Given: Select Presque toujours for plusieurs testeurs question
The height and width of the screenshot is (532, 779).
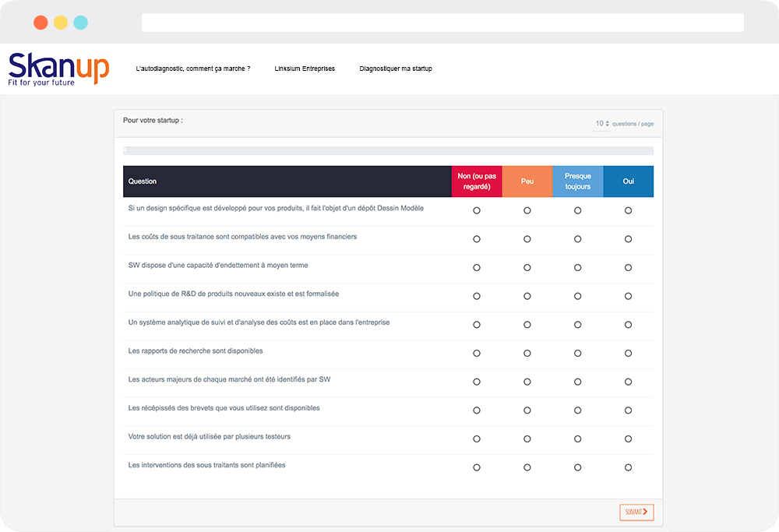Looking at the screenshot, I should click(578, 439).
